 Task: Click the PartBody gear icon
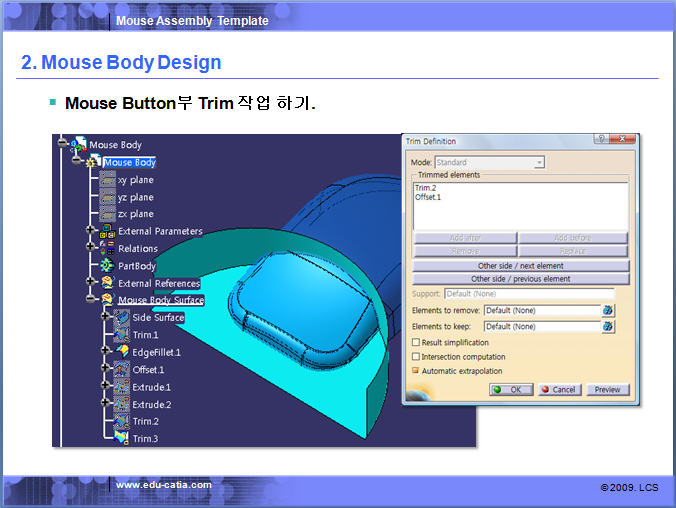[x=108, y=266]
